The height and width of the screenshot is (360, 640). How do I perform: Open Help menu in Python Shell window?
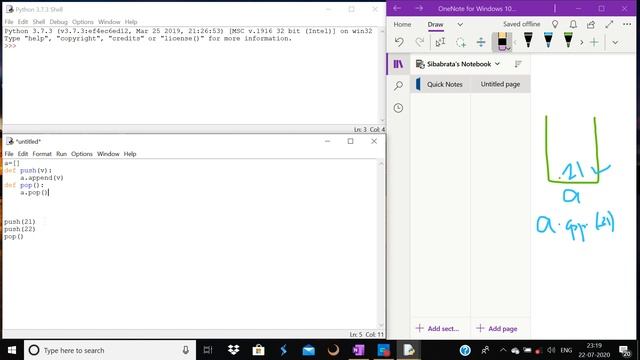[131, 22]
